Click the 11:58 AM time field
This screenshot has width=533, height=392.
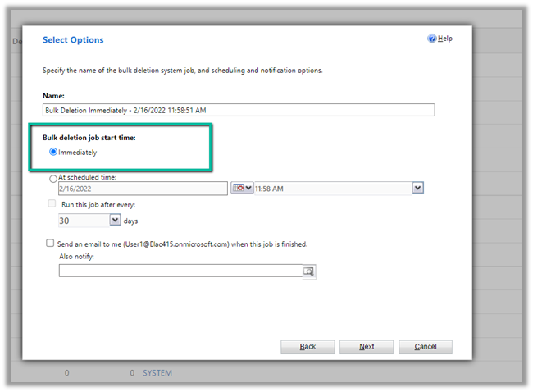click(333, 189)
